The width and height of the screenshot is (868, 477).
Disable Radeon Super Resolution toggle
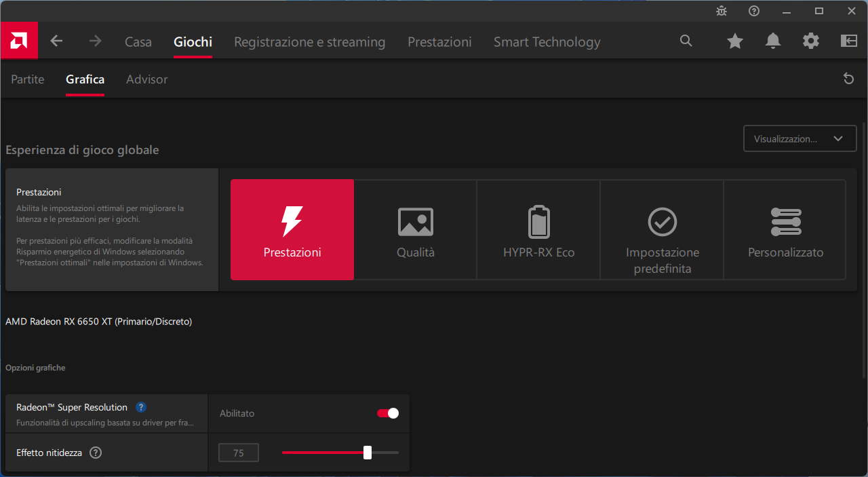388,413
